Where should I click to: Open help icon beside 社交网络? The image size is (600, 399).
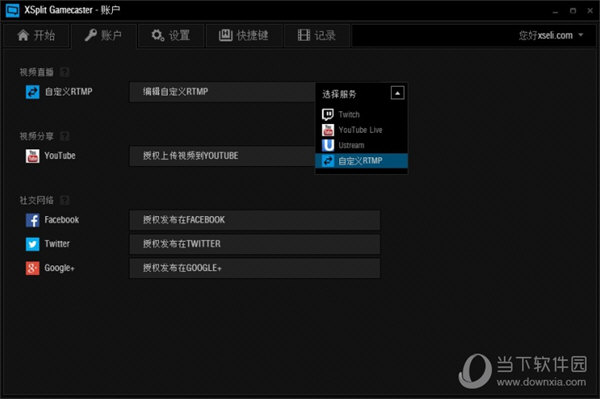(x=65, y=200)
